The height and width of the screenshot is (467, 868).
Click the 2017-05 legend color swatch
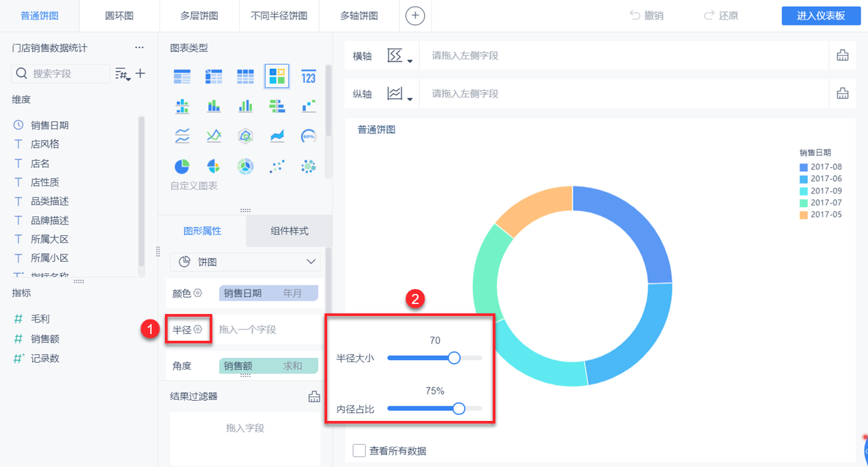[x=804, y=214]
